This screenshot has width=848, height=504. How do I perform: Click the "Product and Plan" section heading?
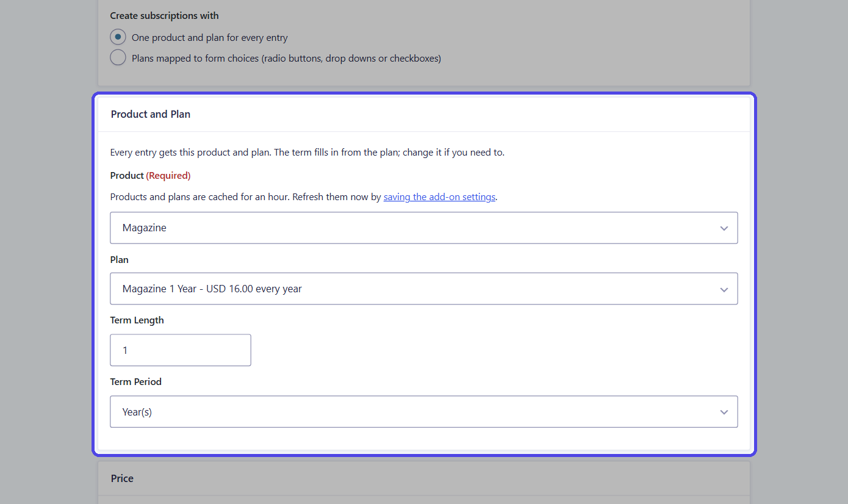[151, 114]
